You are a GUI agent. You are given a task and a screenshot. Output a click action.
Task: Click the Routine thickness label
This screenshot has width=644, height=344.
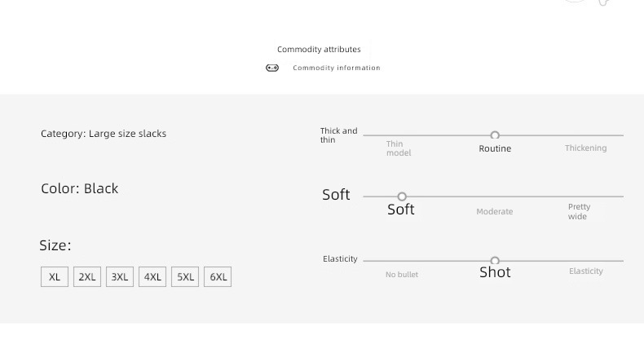click(495, 148)
